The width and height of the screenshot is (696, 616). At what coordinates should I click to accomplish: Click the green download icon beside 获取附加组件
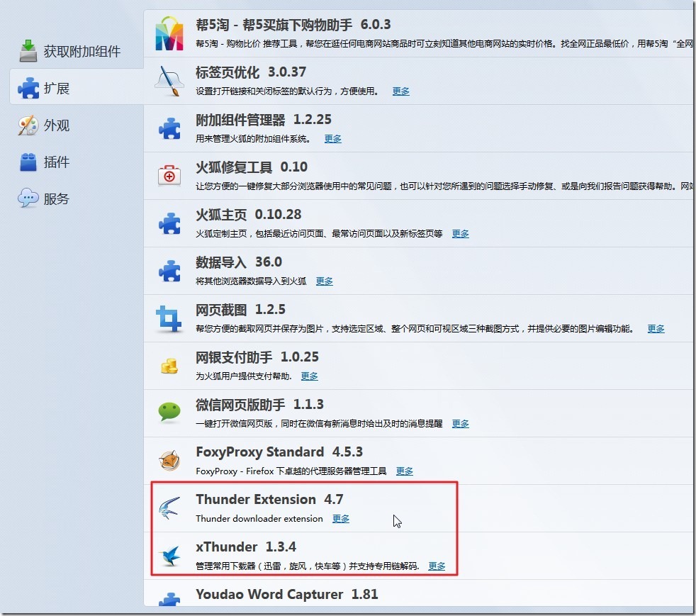click(x=28, y=50)
